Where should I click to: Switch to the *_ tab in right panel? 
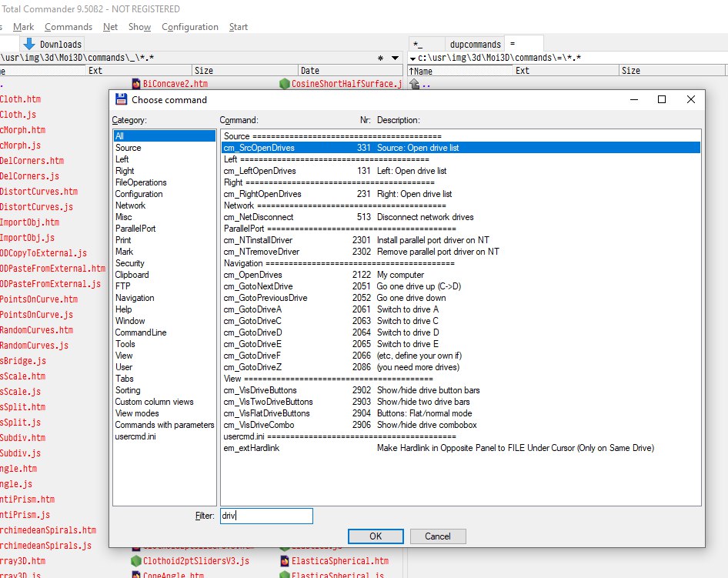(x=426, y=44)
